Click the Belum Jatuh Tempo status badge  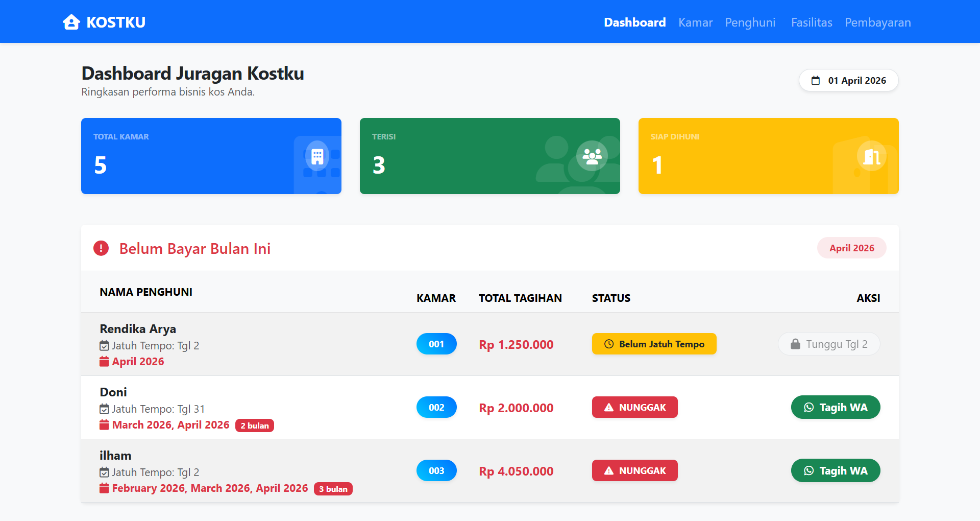pos(654,344)
